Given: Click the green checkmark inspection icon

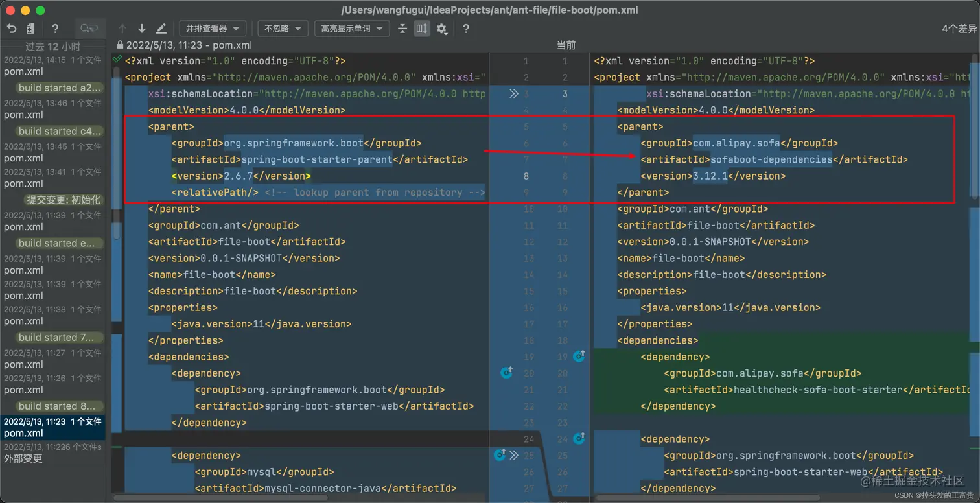Looking at the screenshot, I should pyautogui.click(x=117, y=59).
